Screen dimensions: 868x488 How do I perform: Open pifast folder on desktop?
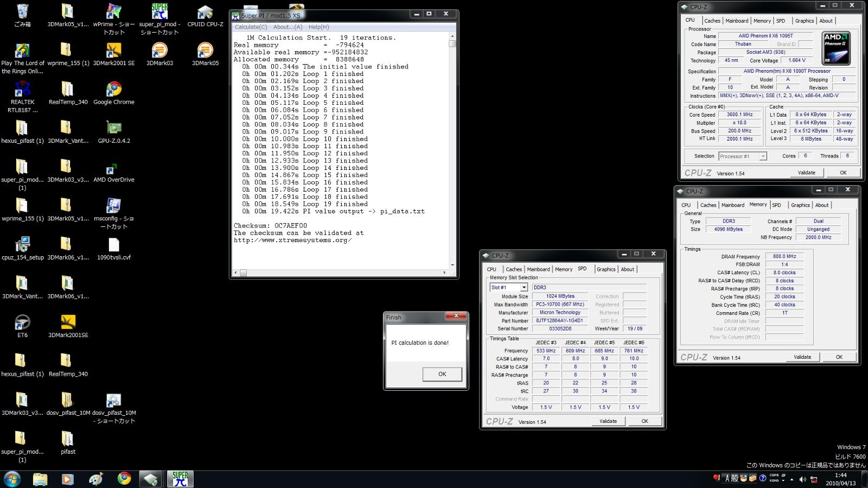68,443
